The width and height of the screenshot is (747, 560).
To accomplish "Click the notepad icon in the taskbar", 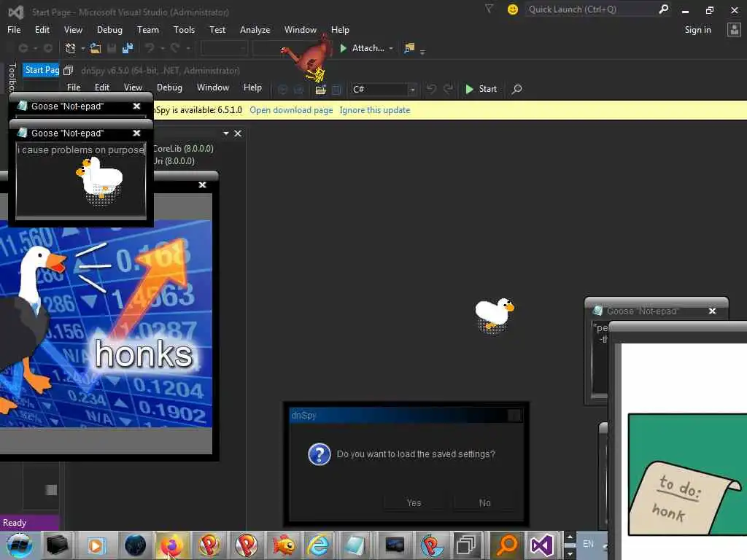I will click(355, 545).
